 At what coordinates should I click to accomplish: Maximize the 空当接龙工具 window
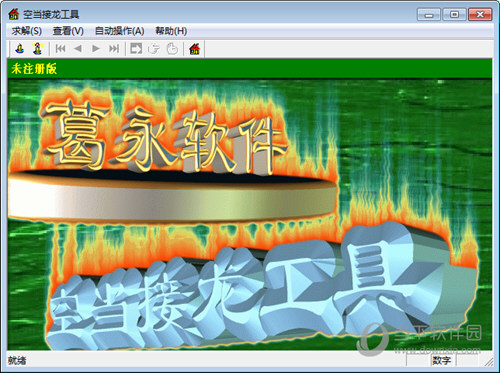(454, 15)
